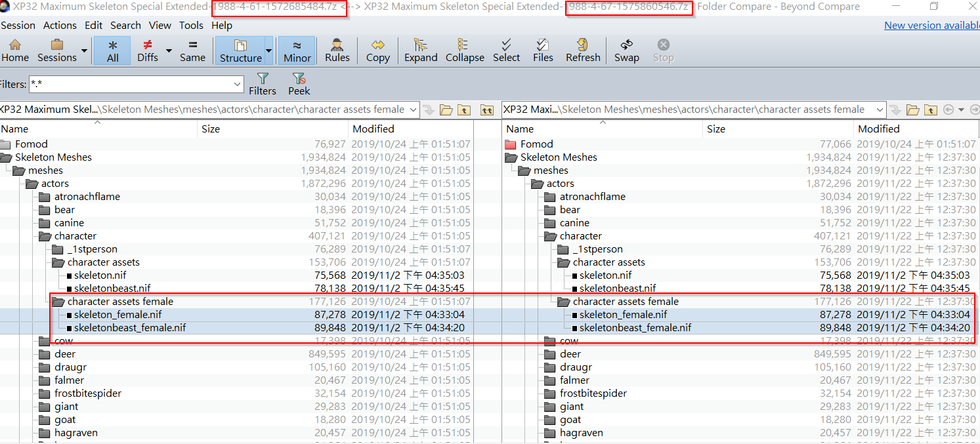Toggle the Same display filter
Screen dimensions: 980x444
pyautogui.click(x=192, y=50)
